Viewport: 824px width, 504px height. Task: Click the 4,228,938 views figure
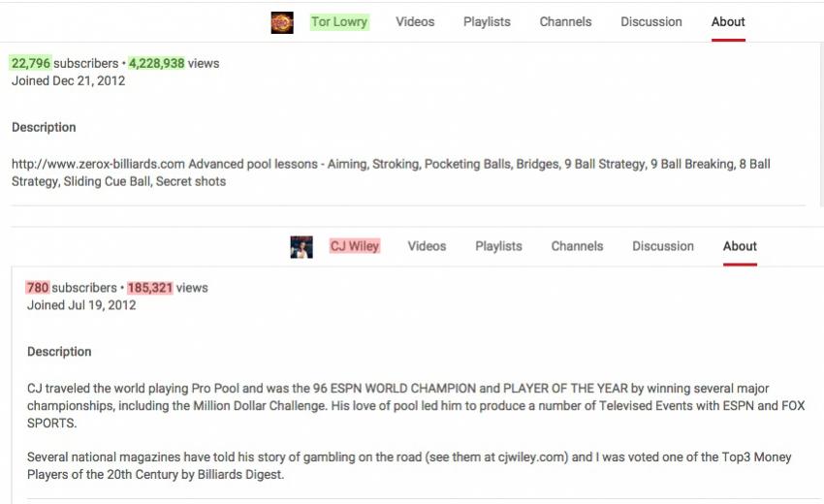[157, 64]
